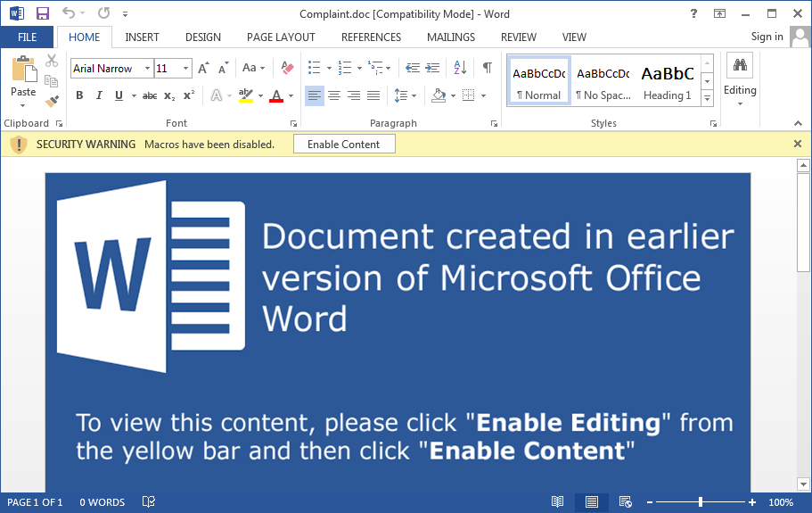This screenshot has width=812, height=513.
Task: Click the Paste clipboard icon
Action: (24, 69)
